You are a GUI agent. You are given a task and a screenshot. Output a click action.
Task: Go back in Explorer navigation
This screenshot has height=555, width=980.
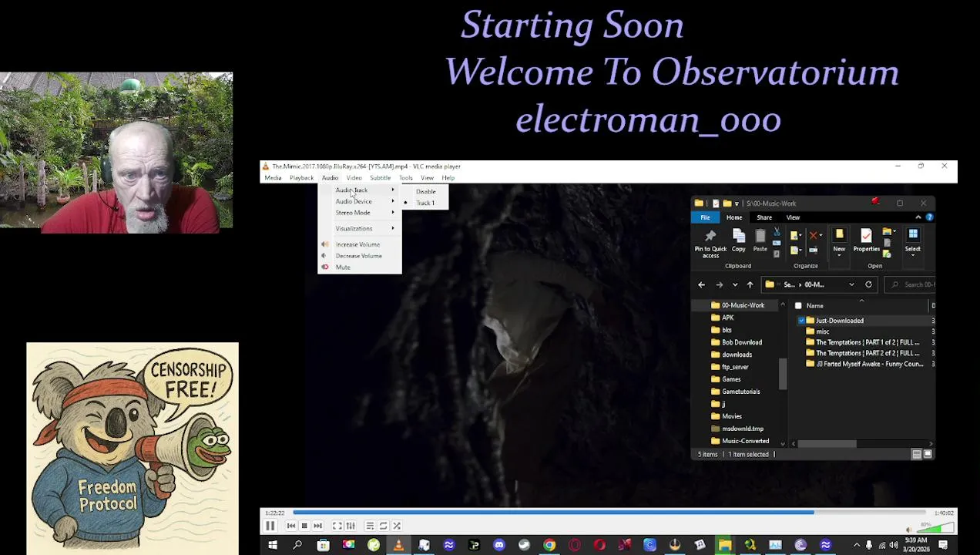click(701, 284)
